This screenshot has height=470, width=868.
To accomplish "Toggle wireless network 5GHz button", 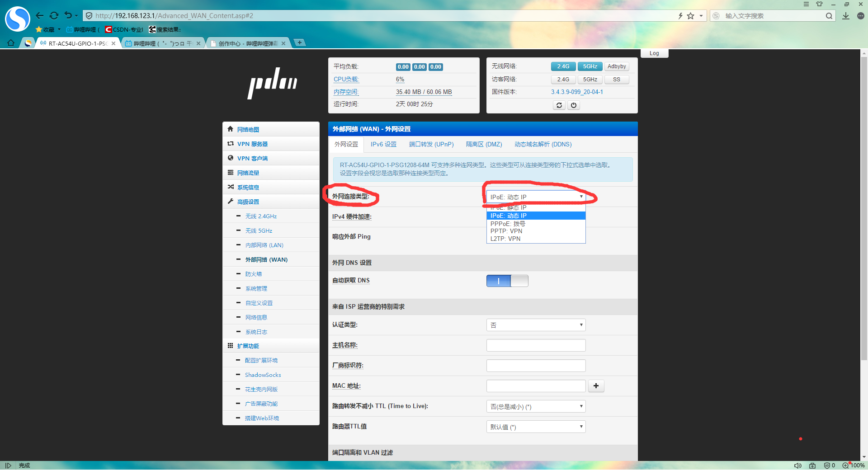I will [590, 66].
